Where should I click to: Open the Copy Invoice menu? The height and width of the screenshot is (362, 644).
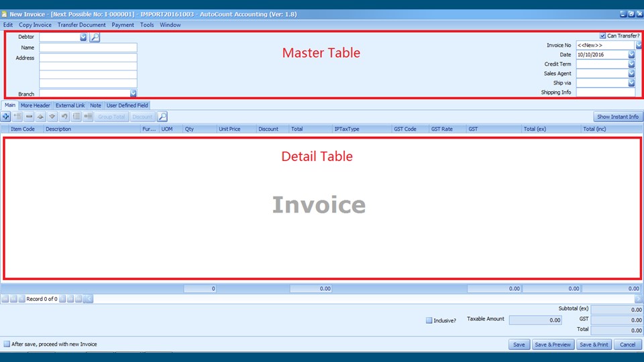pyautogui.click(x=35, y=25)
